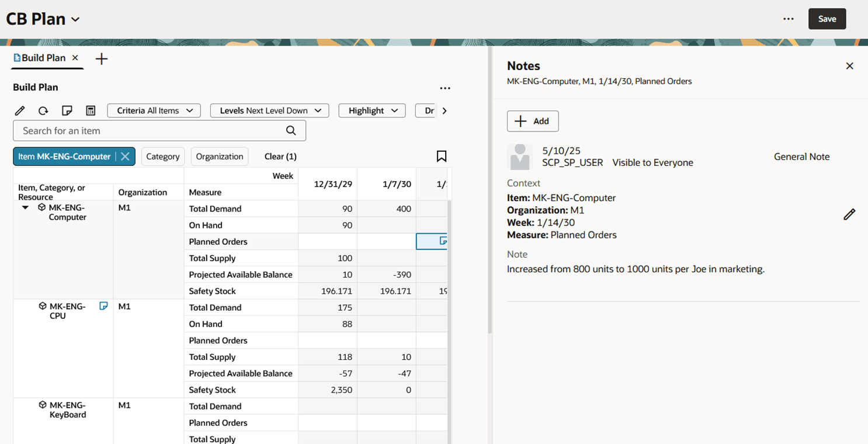
Task: Open the Highlight dropdown
Action: click(x=372, y=110)
